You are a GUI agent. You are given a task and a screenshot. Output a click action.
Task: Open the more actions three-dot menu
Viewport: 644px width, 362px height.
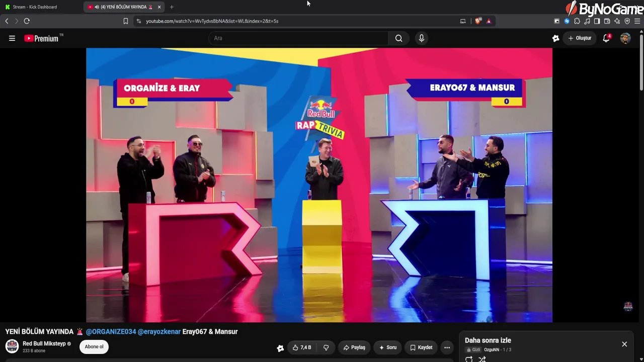447,347
